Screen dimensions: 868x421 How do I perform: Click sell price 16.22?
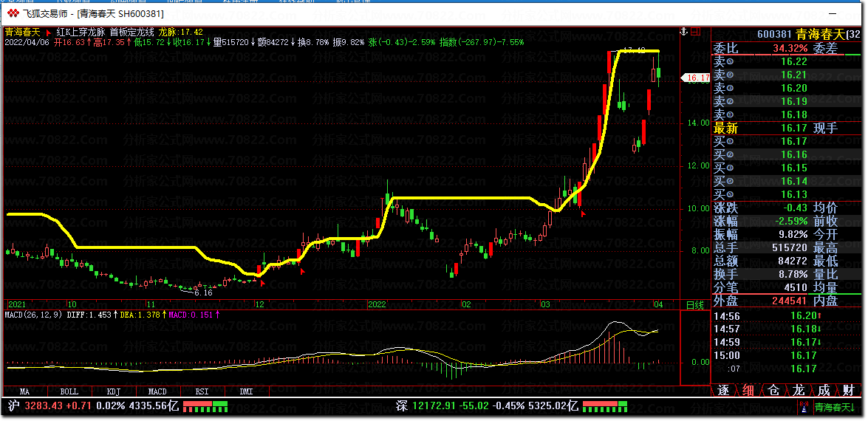(x=794, y=61)
